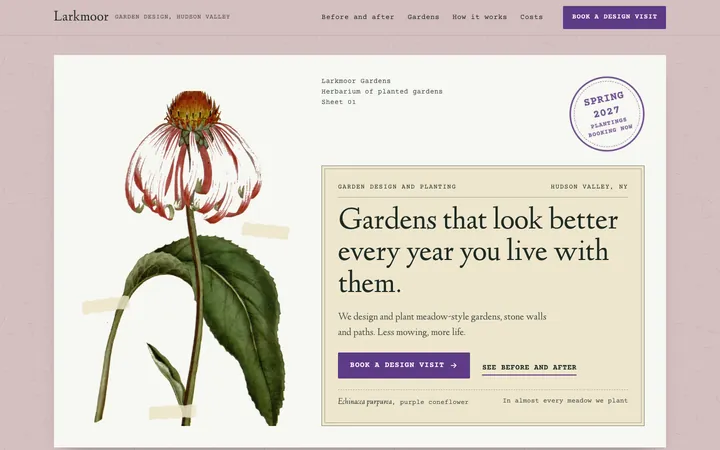Screen dimensions: 720x450
Task: Click the 'Herbarium of planted gardens' text
Action: tap(382, 91)
